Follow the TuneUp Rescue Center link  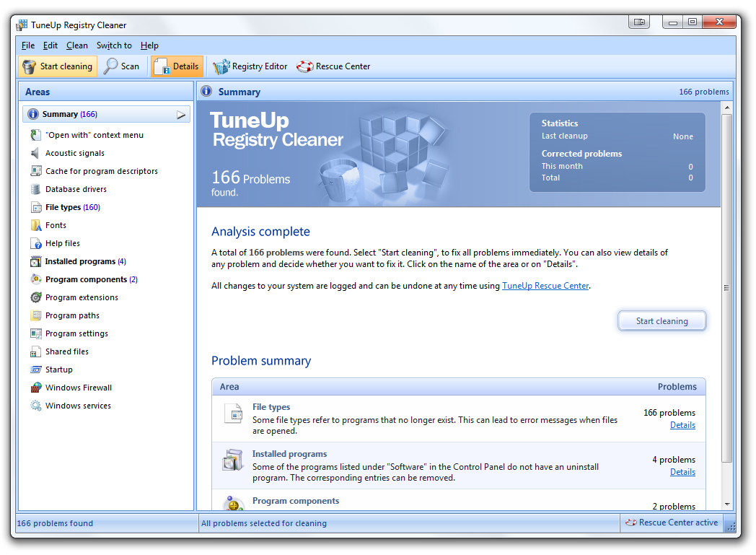coord(545,286)
